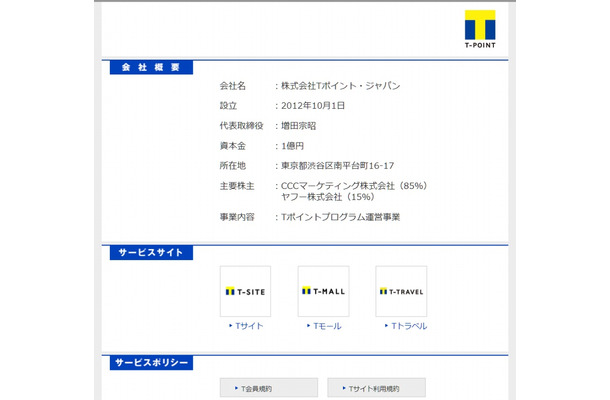Viewport: 610px width, 400px height.
Task: Click the 主要株主 label
Action: [237, 186]
